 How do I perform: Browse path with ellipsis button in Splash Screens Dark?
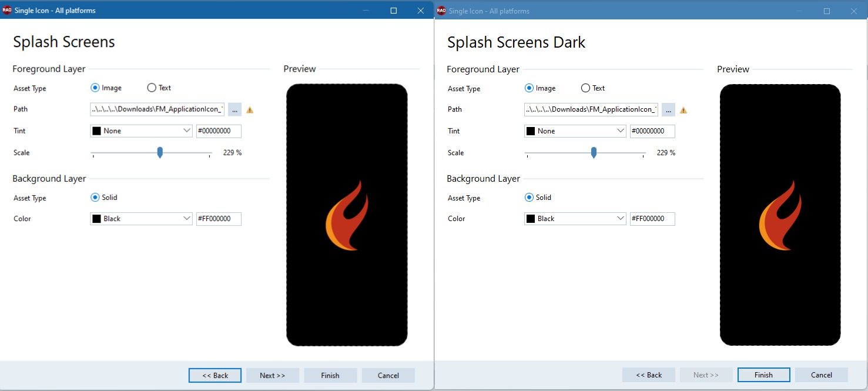pyautogui.click(x=668, y=109)
